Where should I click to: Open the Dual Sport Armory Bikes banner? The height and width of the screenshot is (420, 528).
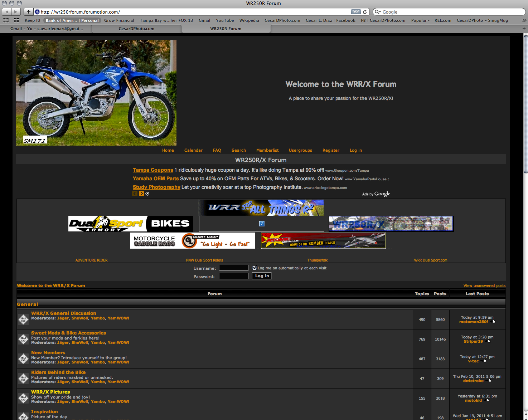coord(131,224)
